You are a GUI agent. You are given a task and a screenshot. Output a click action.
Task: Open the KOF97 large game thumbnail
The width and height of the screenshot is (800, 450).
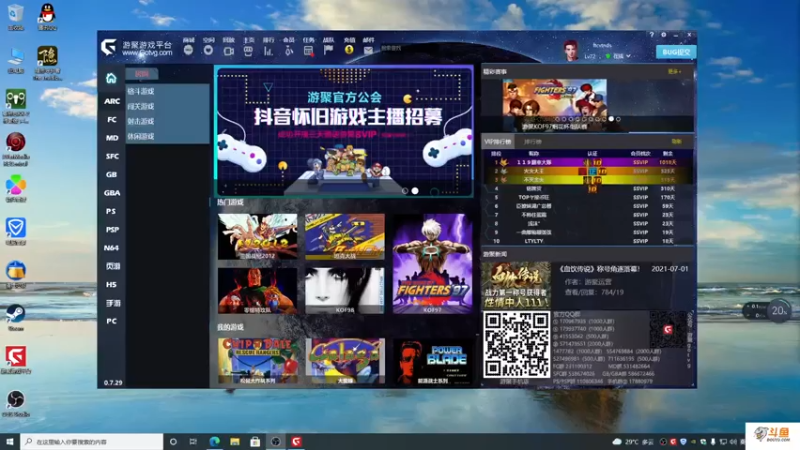point(432,263)
